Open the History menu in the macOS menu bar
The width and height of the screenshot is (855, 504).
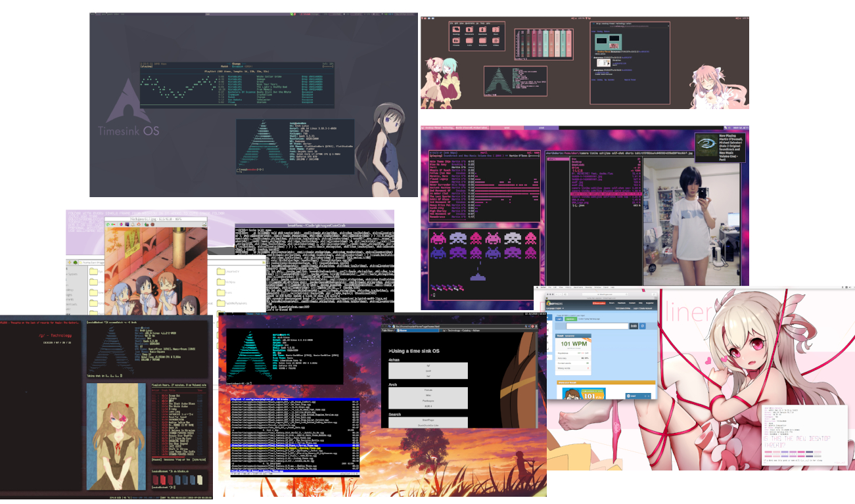point(568,287)
